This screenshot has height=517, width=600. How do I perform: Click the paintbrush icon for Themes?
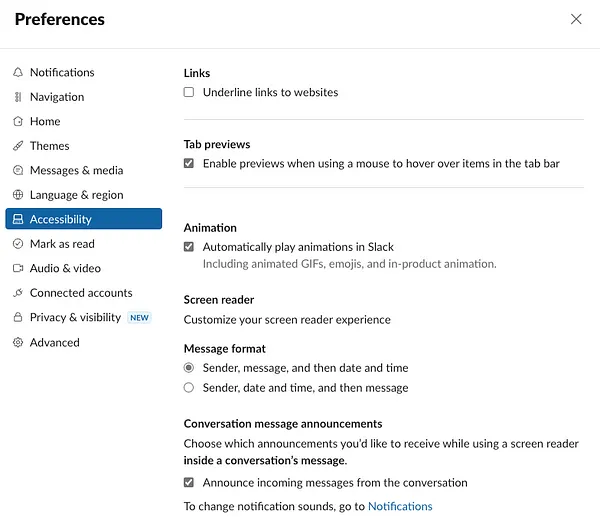(x=18, y=146)
